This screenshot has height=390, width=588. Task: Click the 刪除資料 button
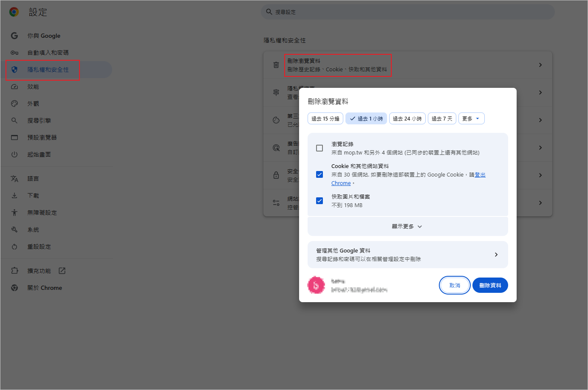pos(490,285)
